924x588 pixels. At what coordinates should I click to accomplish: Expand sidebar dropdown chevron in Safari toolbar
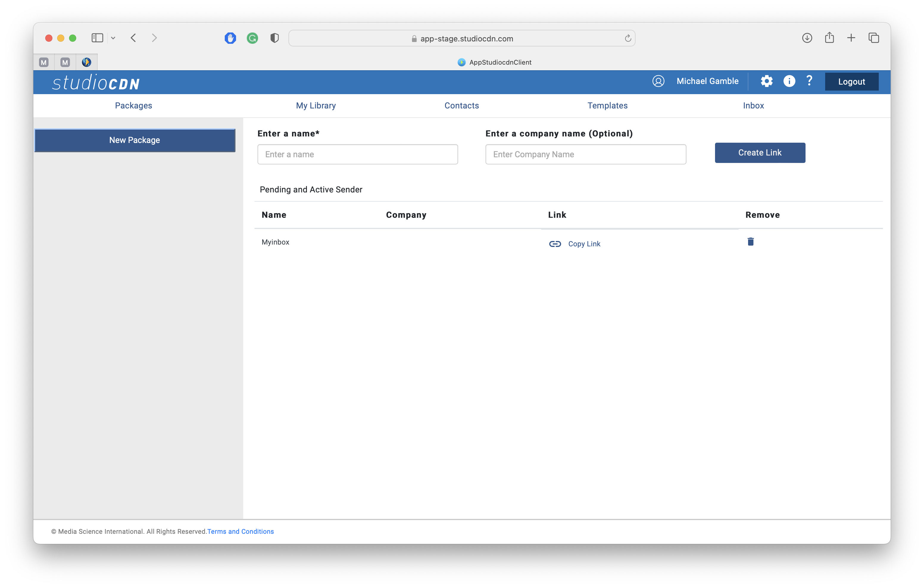pos(113,38)
